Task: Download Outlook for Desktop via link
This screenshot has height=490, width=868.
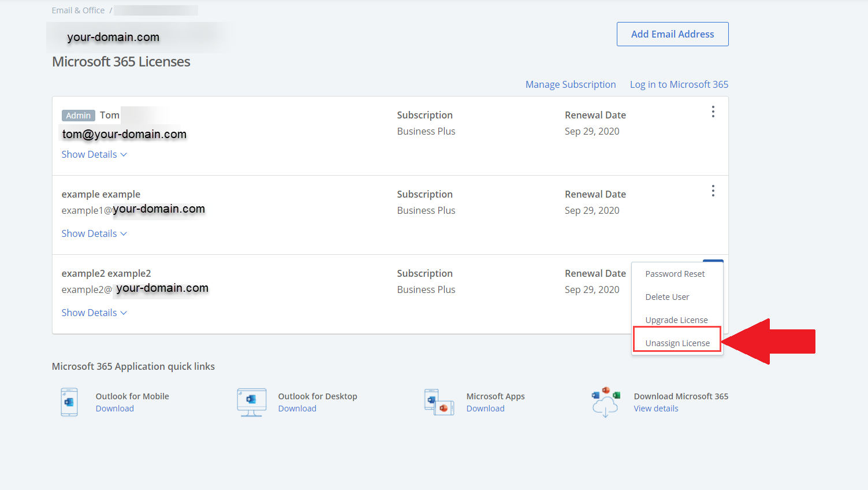Action: [297, 409]
